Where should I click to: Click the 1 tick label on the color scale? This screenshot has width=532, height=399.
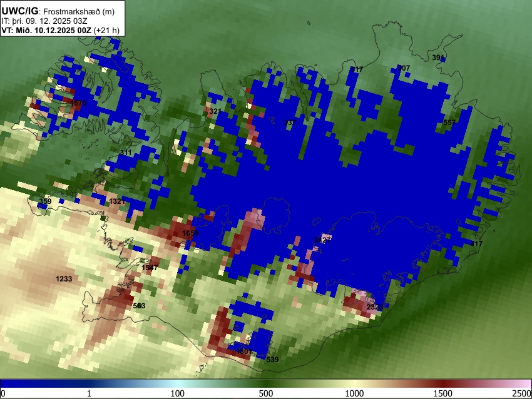click(x=89, y=393)
